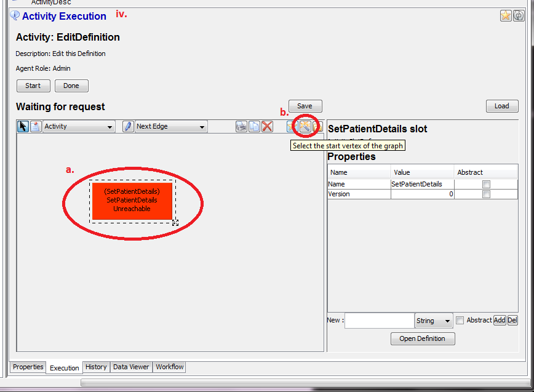Screen dimensions: 534x392
Task: Click the star icon beside the magic wand
Action: [x=292, y=127]
